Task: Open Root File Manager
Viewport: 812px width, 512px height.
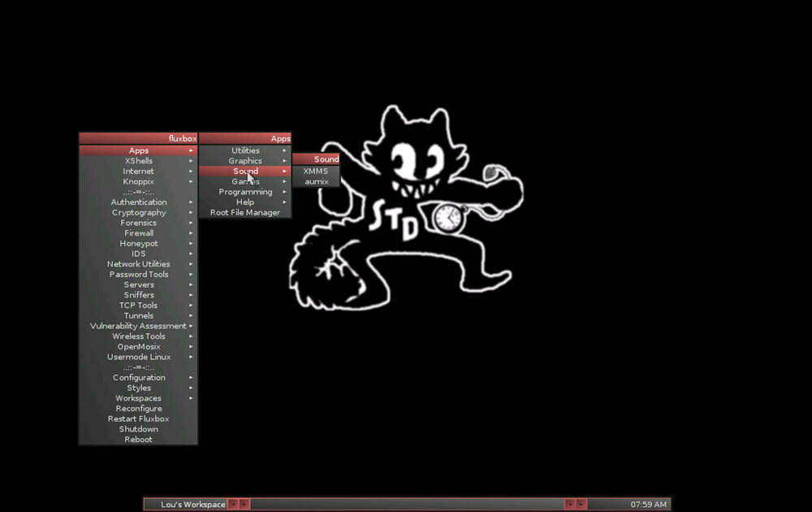Action: point(245,212)
